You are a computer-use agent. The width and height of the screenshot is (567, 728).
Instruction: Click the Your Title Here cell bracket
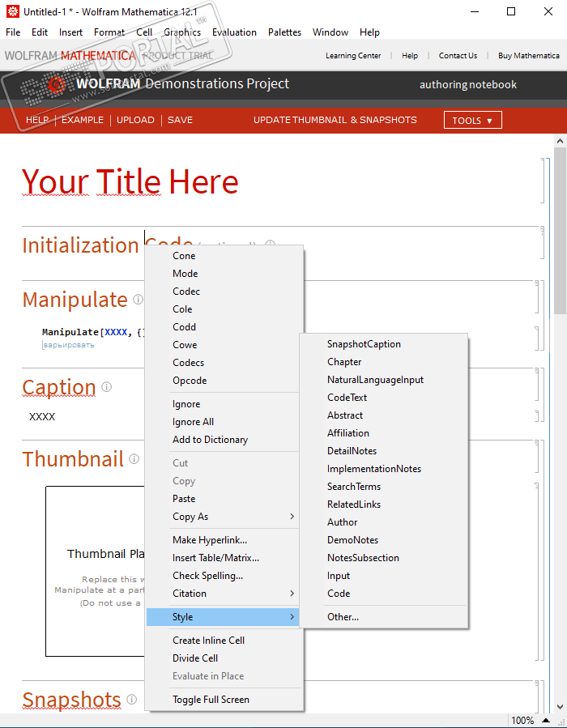point(543,181)
